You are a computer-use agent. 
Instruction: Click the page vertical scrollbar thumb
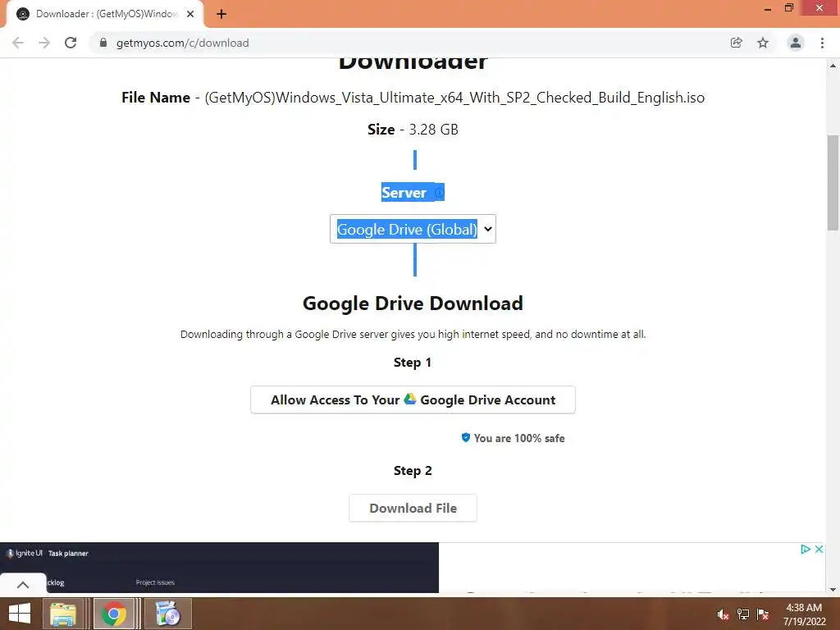pyautogui.click(x=833, y=183)
